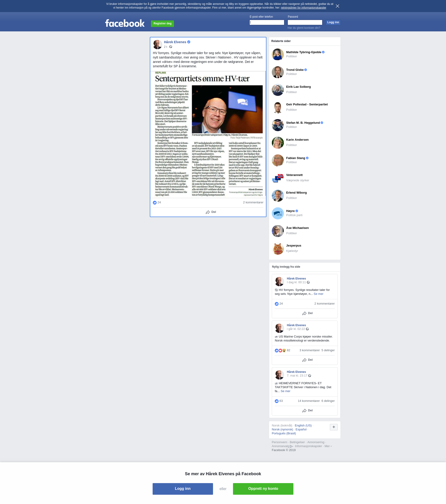Open avatar on 7. mai kl. 23:17 post
This screenshot has height=504, width=446.
279,375
